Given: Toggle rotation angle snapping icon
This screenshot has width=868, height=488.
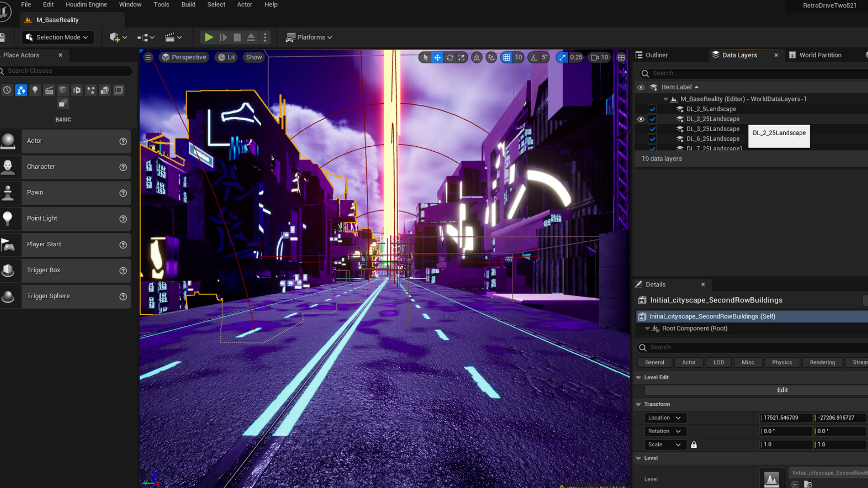Looking at the screenshot, I should click(x=534, y=57).
